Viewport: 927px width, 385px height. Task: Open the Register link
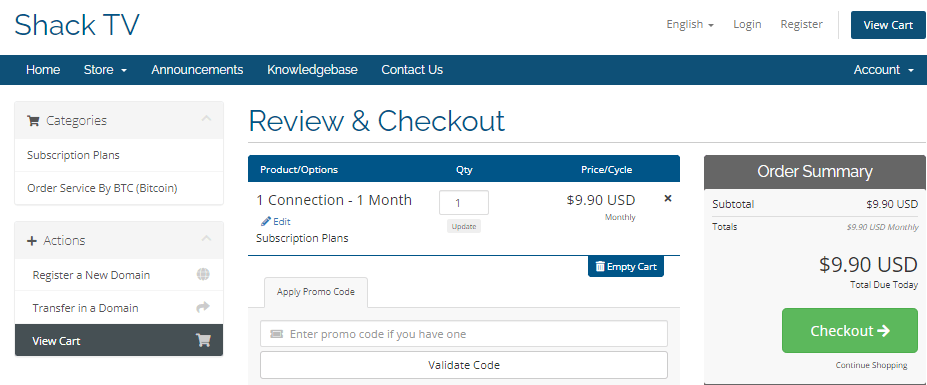click(801, 24)
